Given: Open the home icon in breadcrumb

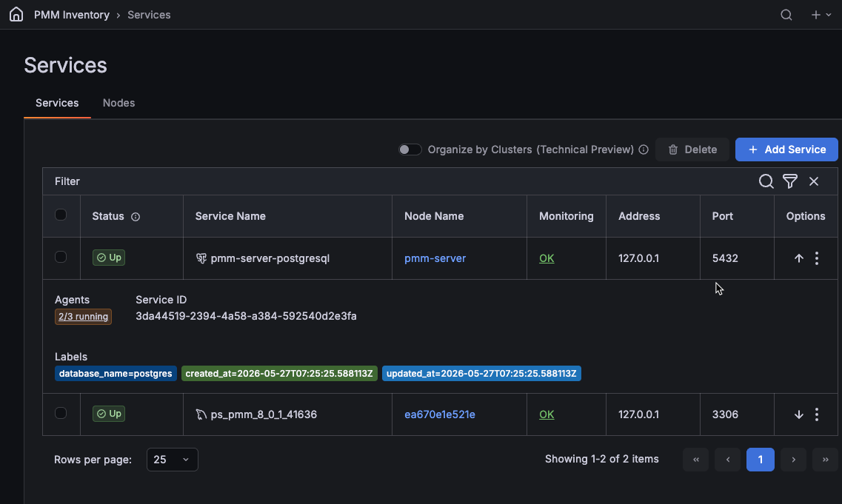Looking at the screenshot, I should pos(16,15).
